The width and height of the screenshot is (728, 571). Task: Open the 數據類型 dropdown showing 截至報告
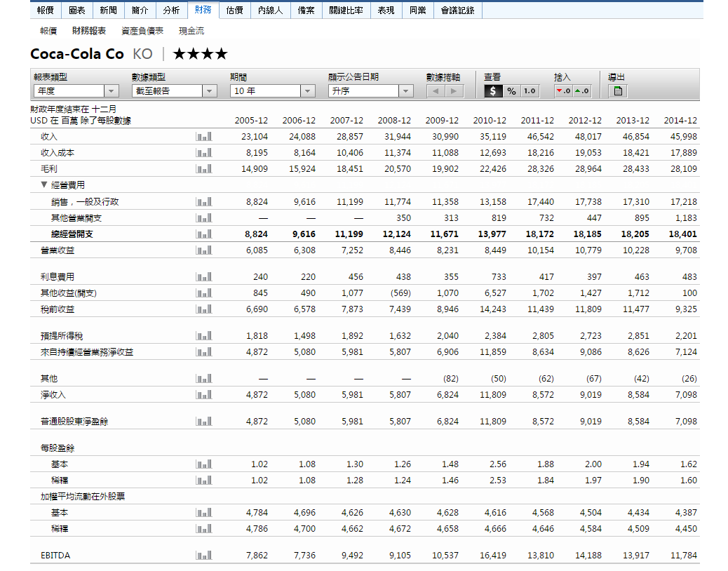tap(175, 91)
